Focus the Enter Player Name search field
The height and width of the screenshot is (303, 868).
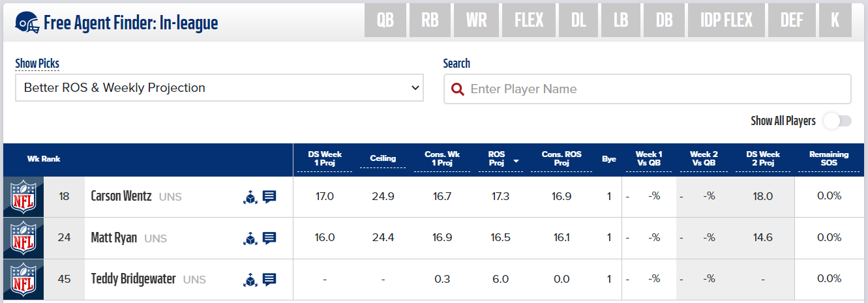point(647,89)
